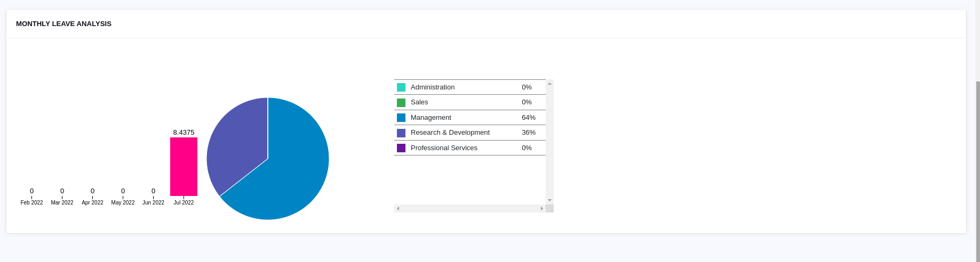Click the Research & Development legend swatch
The width and height of the screenshot is (980, 262).
click(401, 133)
